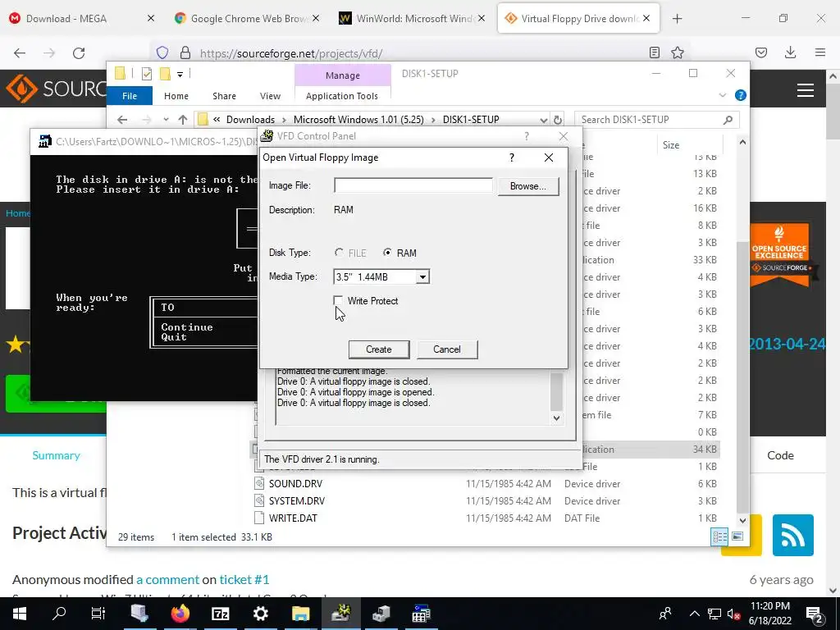Click the SourceForge RSS feed icon
The height and width of the screenshot is (630, 840).
(x=793, y=535)
